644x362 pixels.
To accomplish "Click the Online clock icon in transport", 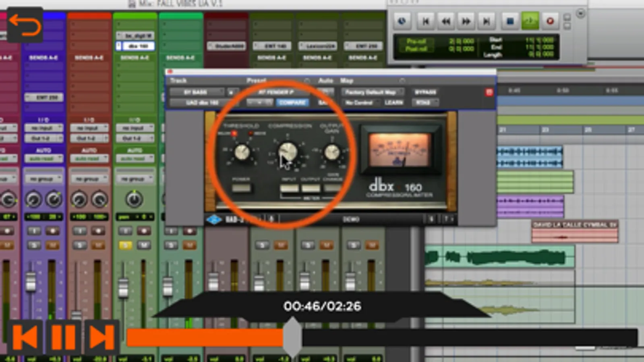I will click(402, 21).
